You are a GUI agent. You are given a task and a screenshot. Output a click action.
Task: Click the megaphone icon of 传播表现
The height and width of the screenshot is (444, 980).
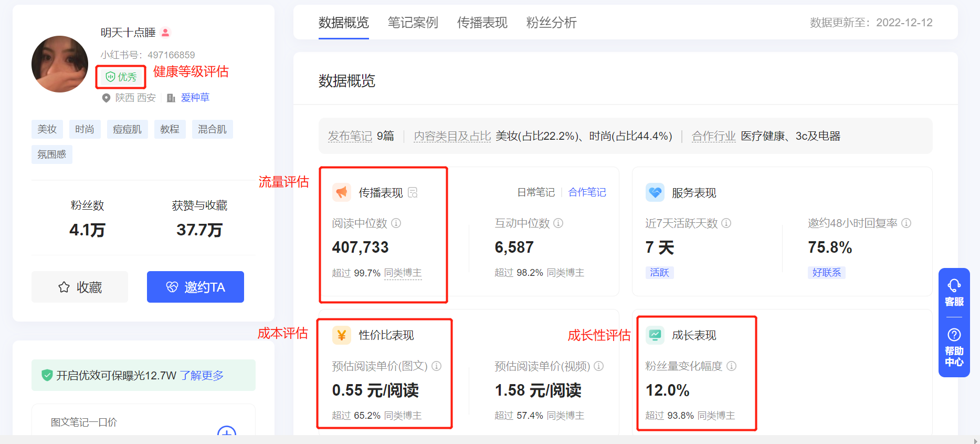342,192
